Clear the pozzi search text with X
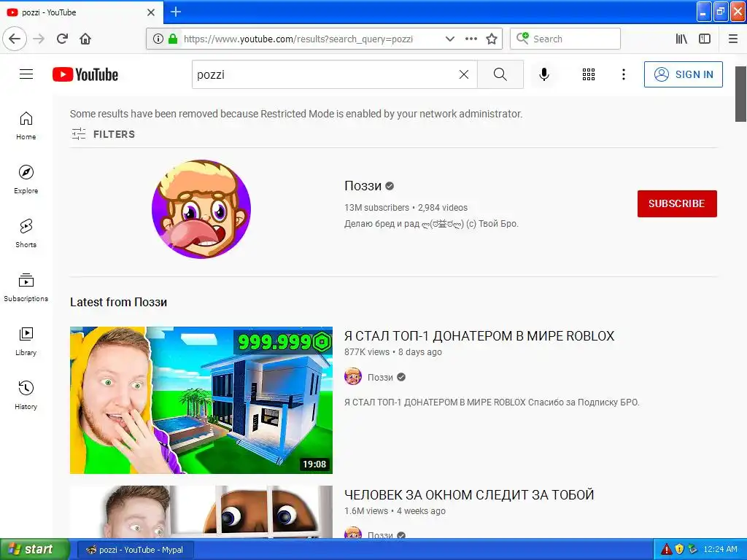 pyautogui.click(x=463, y=74)
